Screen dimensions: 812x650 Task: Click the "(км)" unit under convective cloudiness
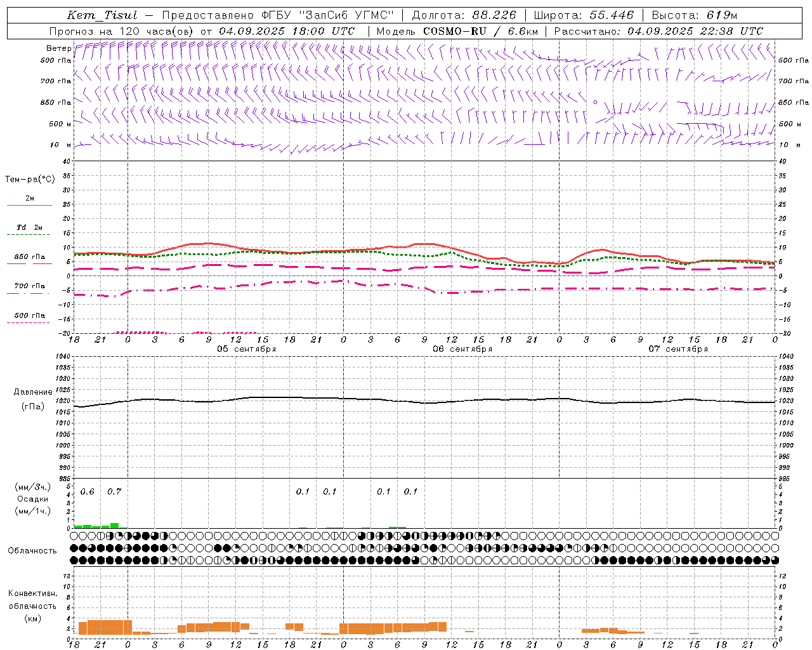[x=32, y=618]
